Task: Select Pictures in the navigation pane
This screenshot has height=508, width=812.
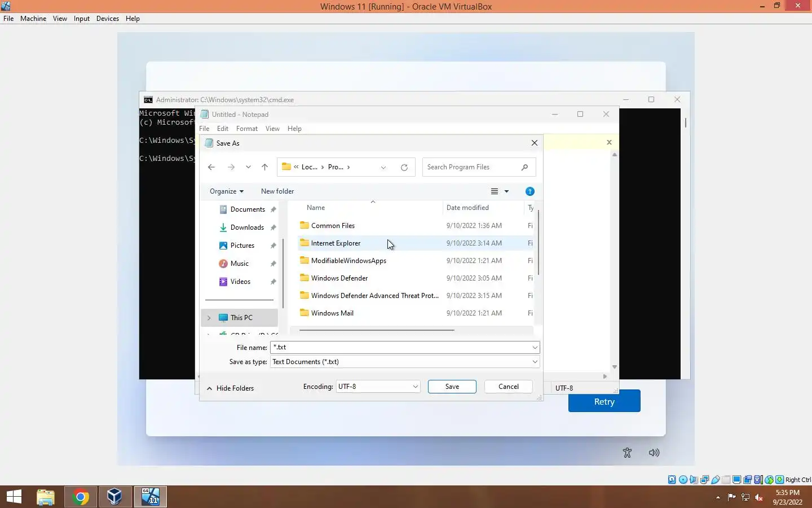Action: (242, 246)
